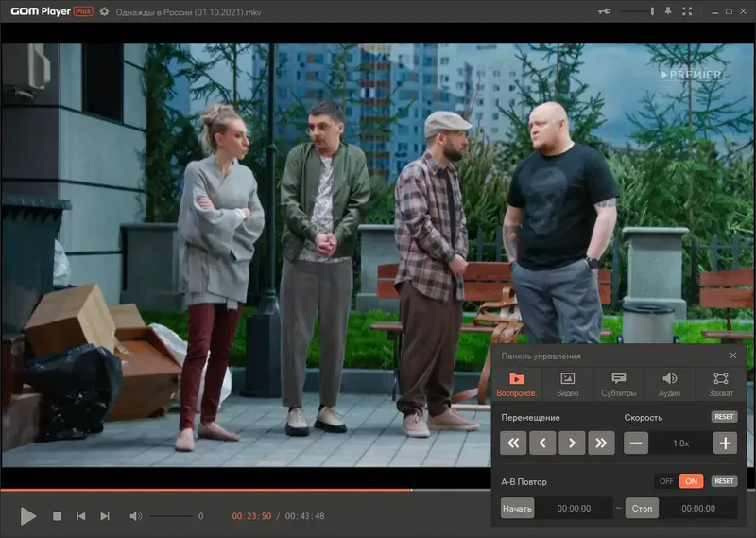Screen dimensions: 756x538
Task: Reset the A-B repeat points
Action: point(724,481)
